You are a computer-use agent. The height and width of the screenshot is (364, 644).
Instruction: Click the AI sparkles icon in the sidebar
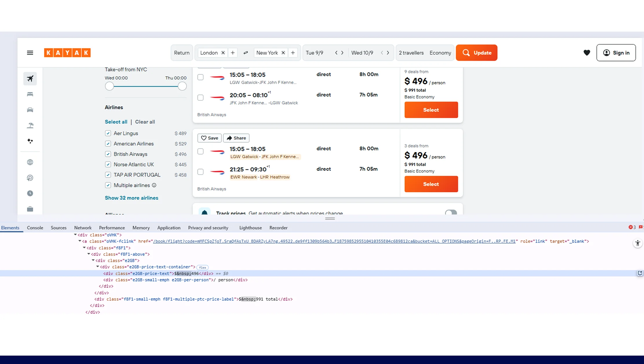coord(30,141)
